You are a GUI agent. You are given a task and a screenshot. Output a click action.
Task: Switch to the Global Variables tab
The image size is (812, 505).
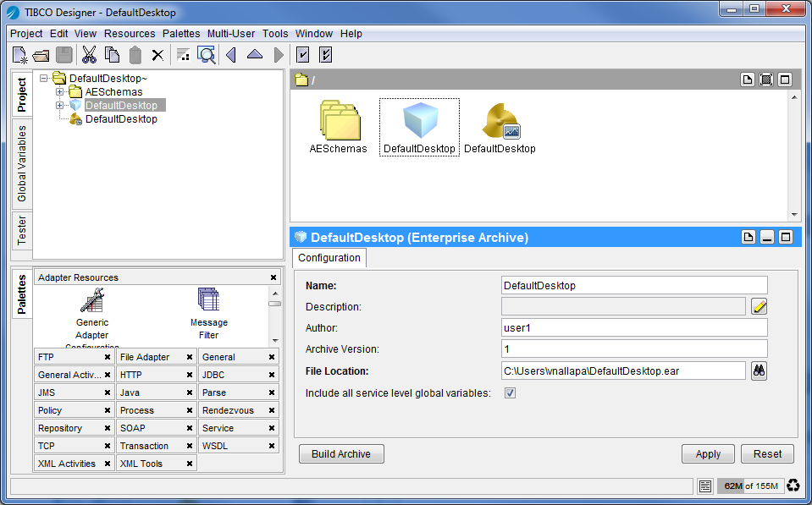tap(22, 164)
